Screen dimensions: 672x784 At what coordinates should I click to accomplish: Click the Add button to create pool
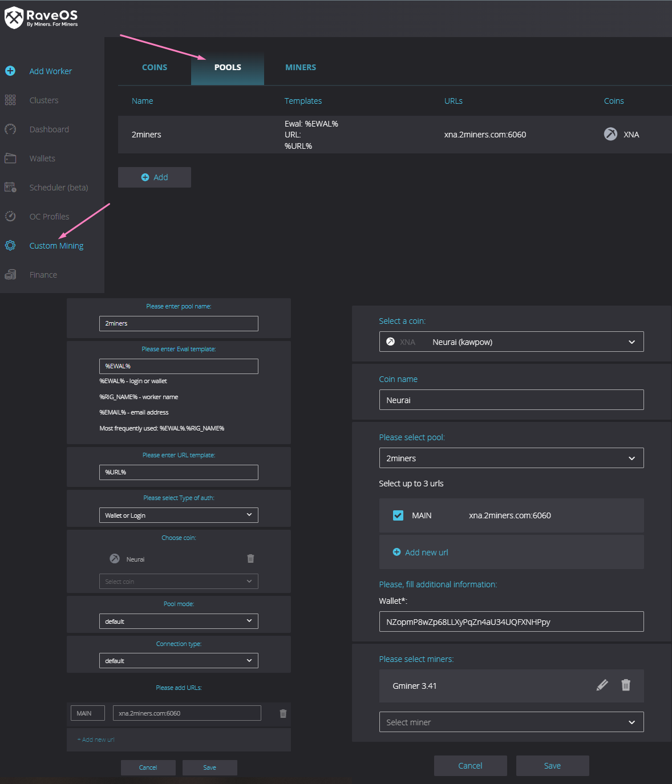[154, 177]
